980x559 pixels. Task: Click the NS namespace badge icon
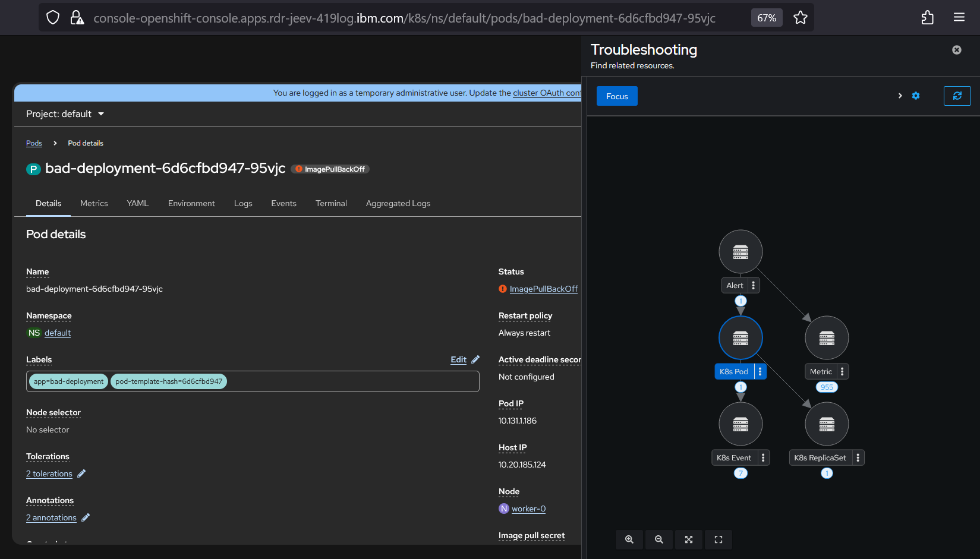(x=34, y=333)
